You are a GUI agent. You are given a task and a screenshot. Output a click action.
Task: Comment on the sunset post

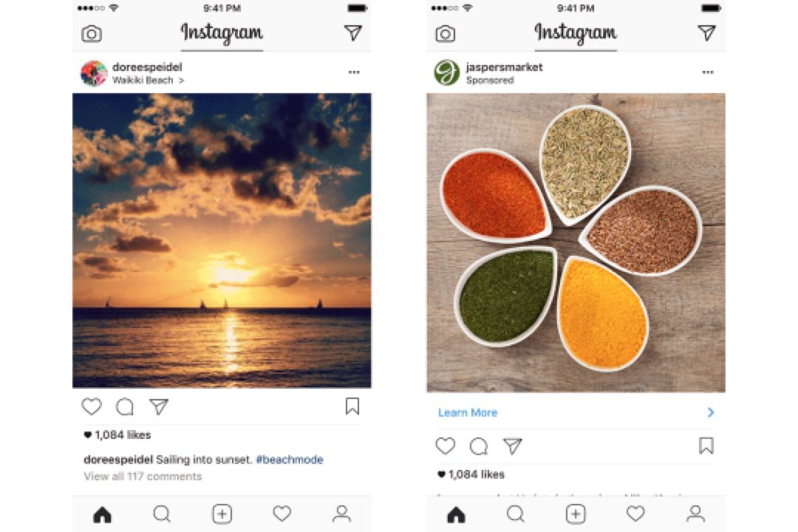125,407
